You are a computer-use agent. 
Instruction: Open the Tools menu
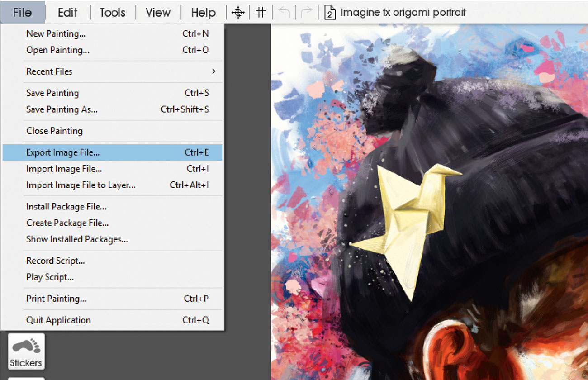tap(113, 12)
